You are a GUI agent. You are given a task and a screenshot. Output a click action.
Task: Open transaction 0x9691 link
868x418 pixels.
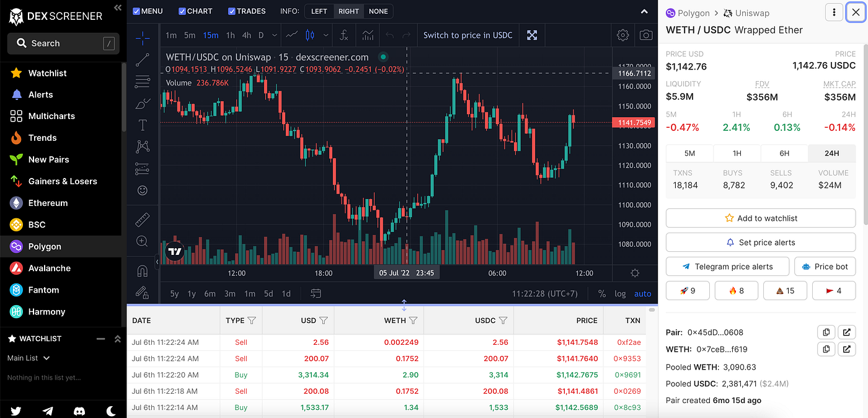(x=627, y=375)
